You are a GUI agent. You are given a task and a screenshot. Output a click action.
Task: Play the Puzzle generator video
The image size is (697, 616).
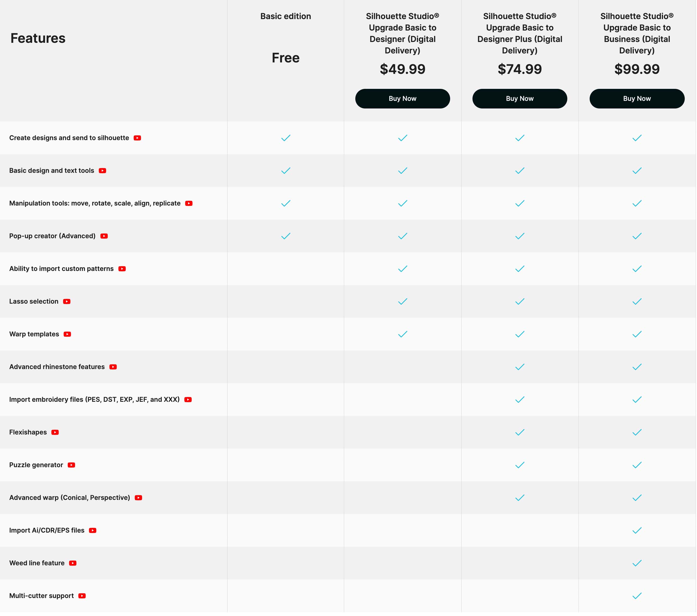pos(71,466)
